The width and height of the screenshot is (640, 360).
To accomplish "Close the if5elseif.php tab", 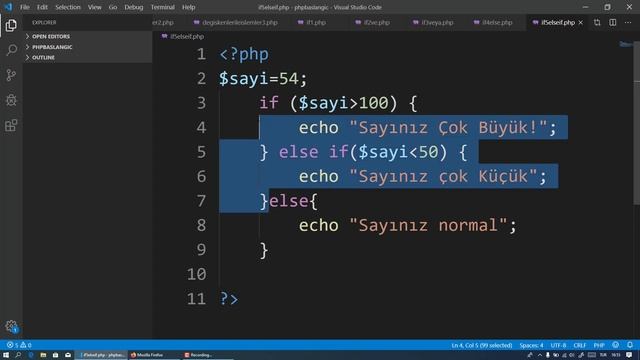I will click(x=580, y=22).
